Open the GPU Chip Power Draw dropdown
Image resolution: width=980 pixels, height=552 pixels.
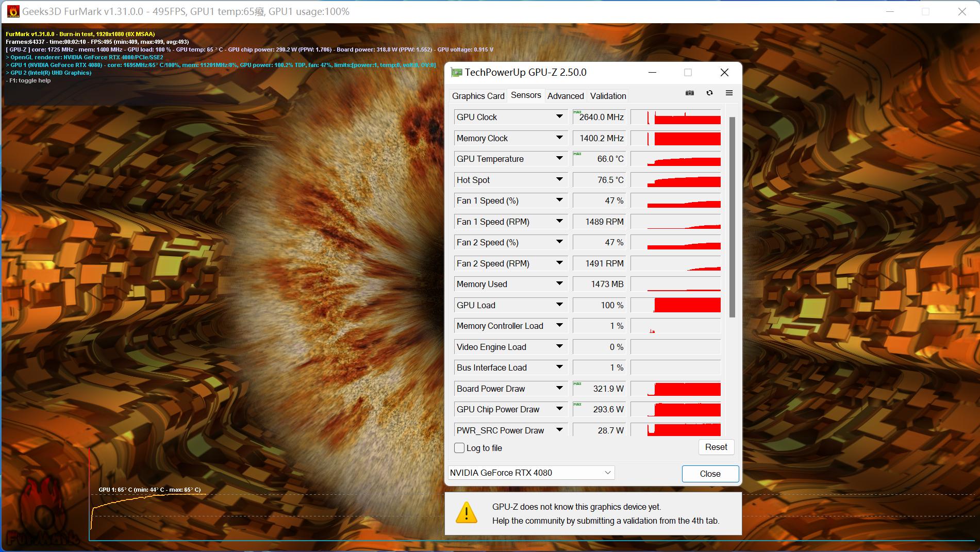[x=559, y=409]
